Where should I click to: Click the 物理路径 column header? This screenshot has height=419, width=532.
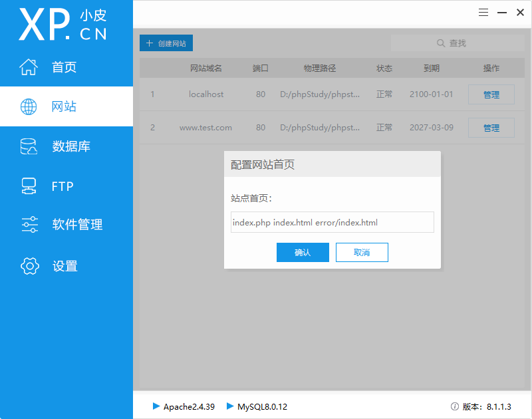[x=320, y=69]
